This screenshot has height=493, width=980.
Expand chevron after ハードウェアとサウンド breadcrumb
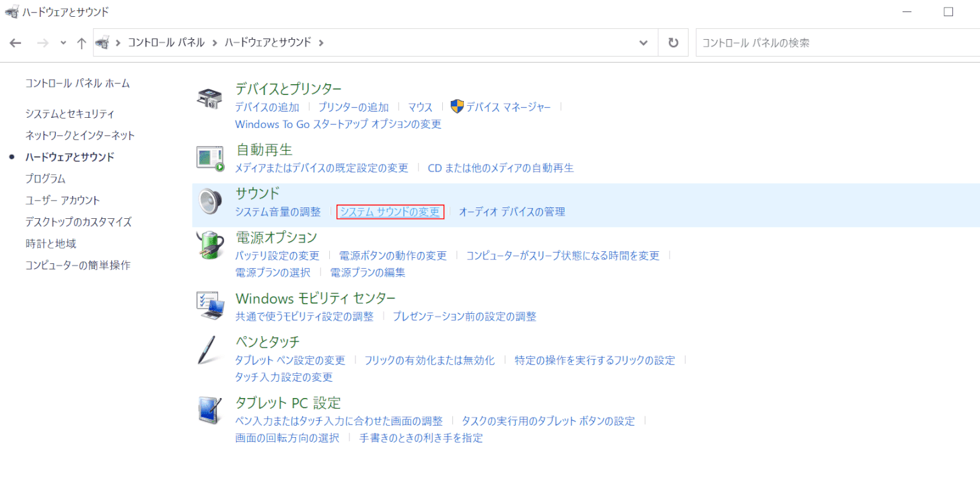pyautogui.click(x=321, y=42)
